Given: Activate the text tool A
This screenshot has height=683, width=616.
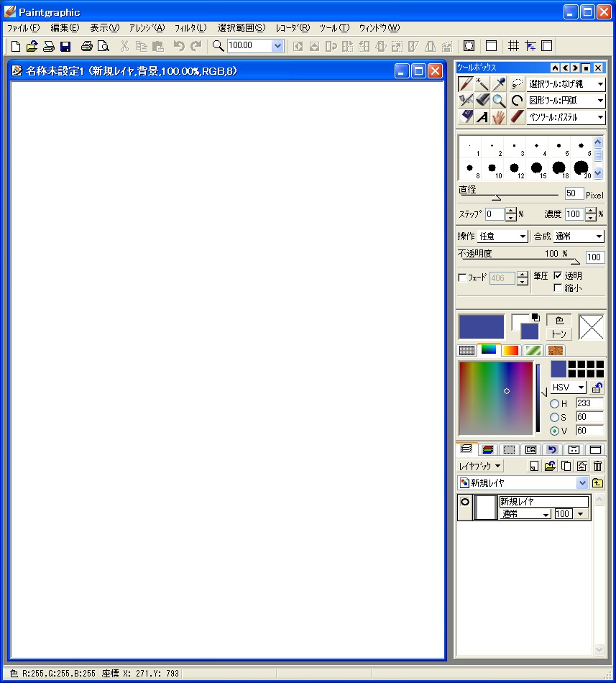Looking at the screenshot, I should [482, 117].
